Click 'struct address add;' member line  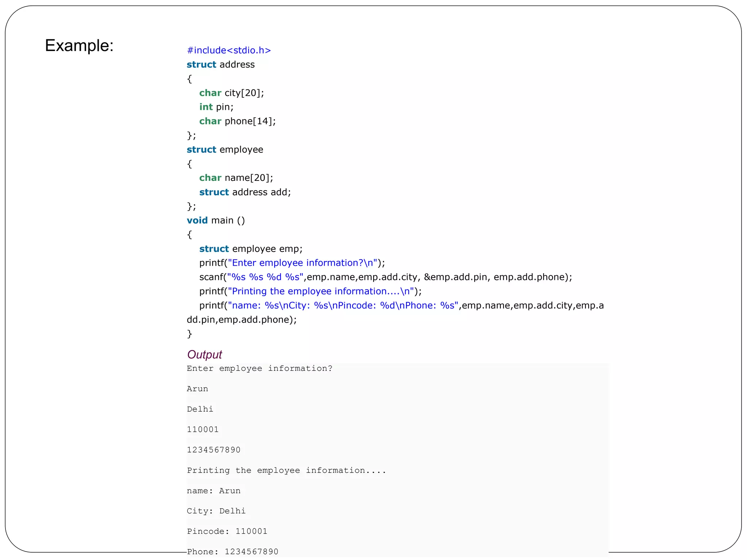245,192
